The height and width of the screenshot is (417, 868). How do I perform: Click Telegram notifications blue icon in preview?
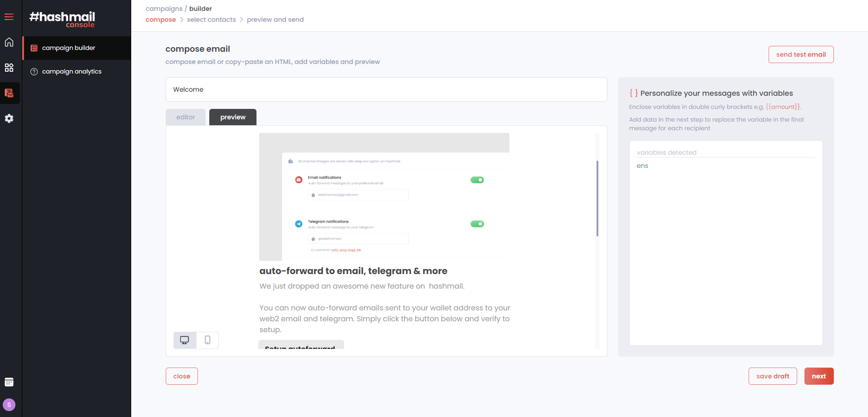click(299, 224)
